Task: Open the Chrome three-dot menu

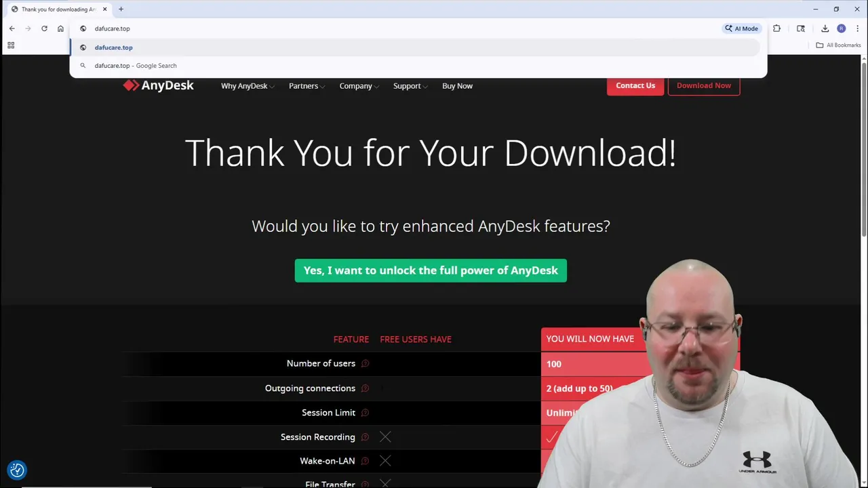Action: coord(857,28)
